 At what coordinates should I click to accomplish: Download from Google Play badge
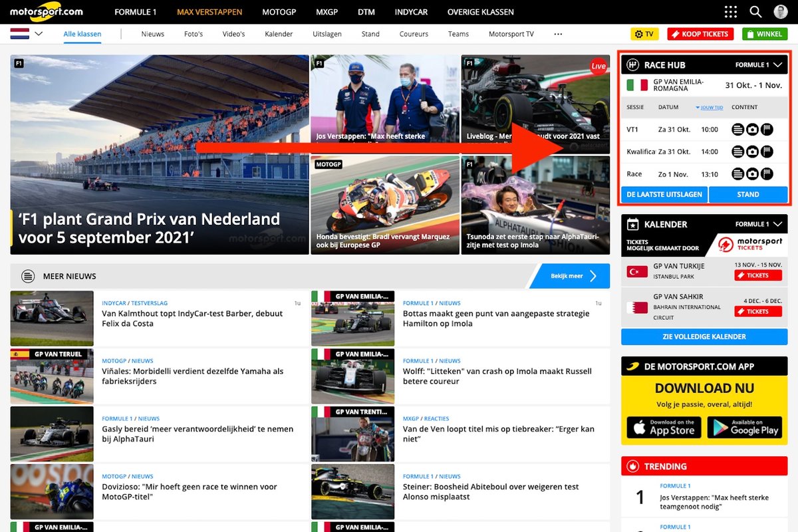[745, 427]
